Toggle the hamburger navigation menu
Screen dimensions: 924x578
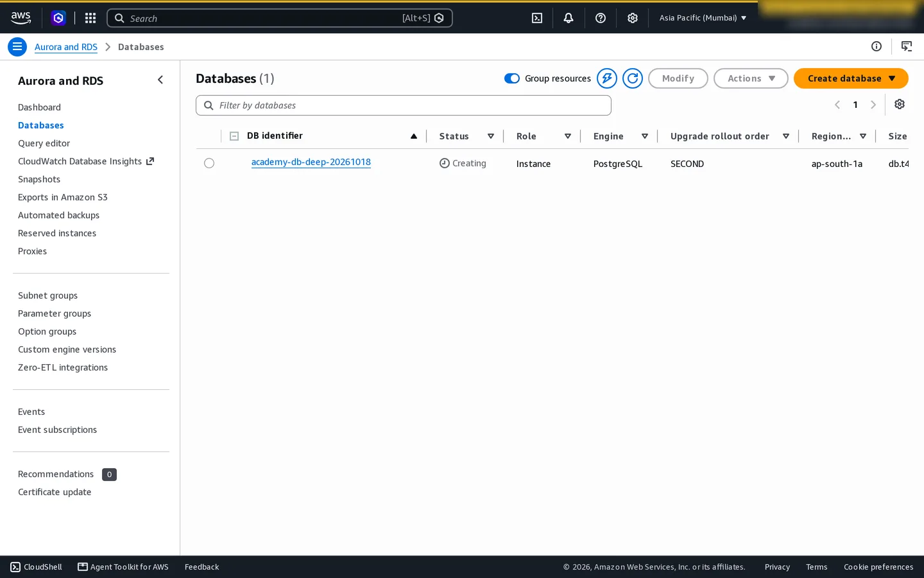[x=17, y=46]
